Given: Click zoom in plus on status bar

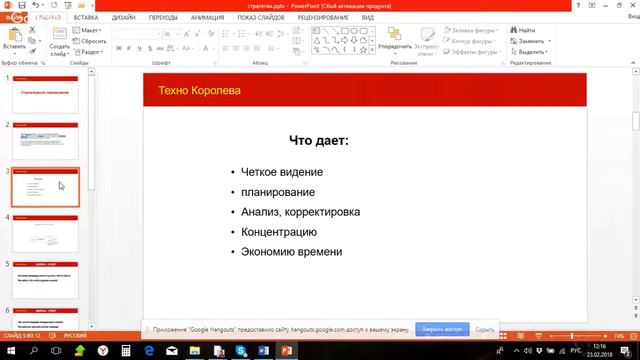Looking at the screenshot, I should 605,336.
